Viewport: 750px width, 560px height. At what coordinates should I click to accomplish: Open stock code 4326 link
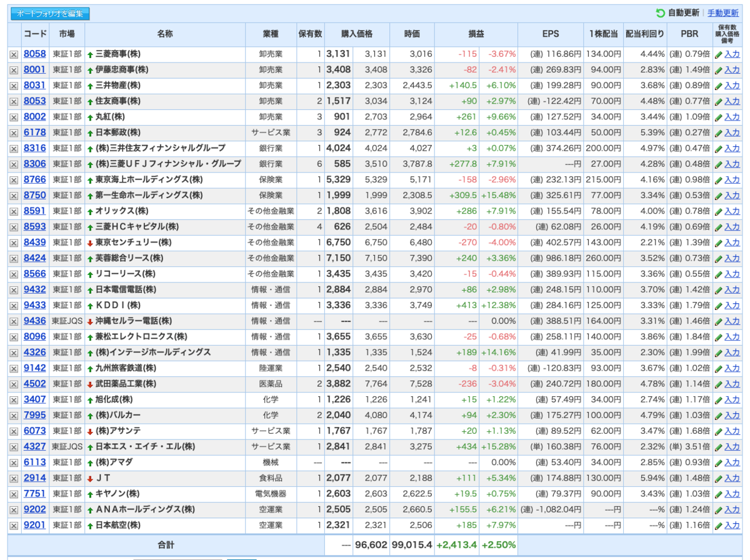pyautogui.click(x=35, y=352)
